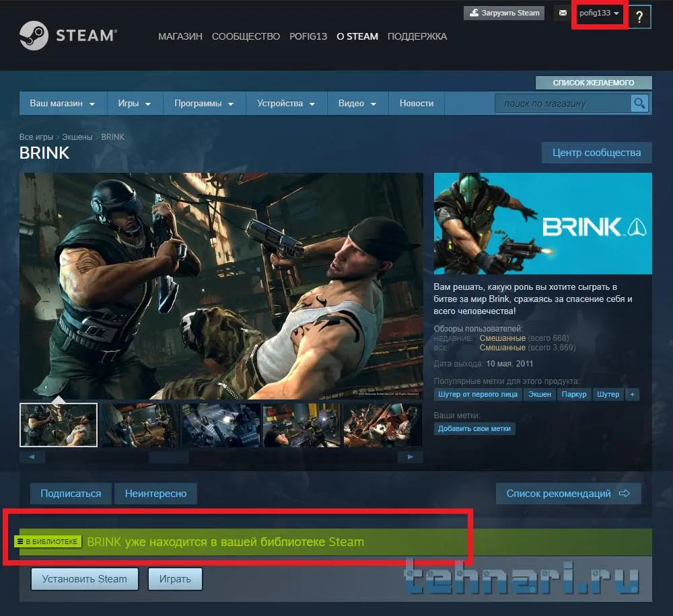The image size is (673, 616).
Task: Click the overall 'Смешанные' reviews link
Action: pyautogui.click(x=502, y=348)
